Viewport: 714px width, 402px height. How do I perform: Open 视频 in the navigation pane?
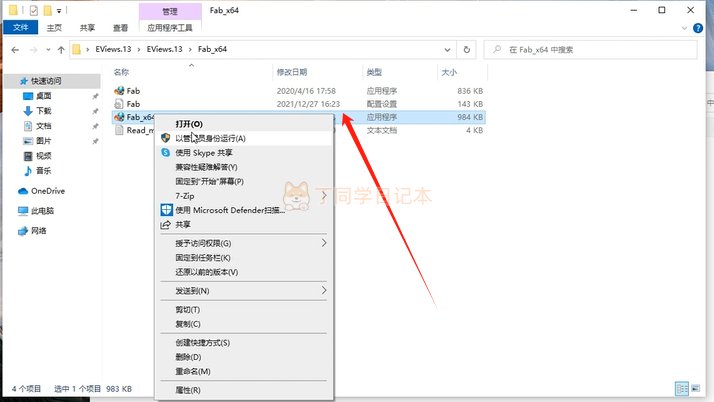pos(44,156)
